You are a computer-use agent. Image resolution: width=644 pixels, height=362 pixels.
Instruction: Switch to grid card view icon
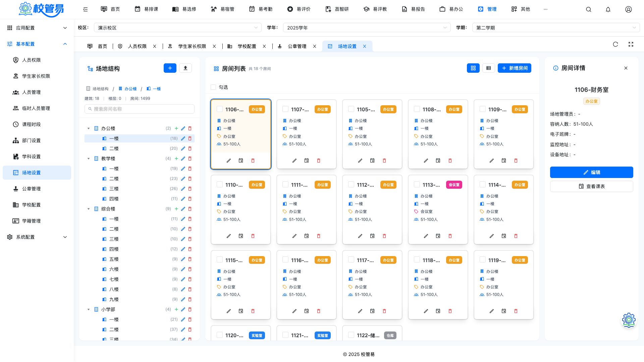[473, 68]
